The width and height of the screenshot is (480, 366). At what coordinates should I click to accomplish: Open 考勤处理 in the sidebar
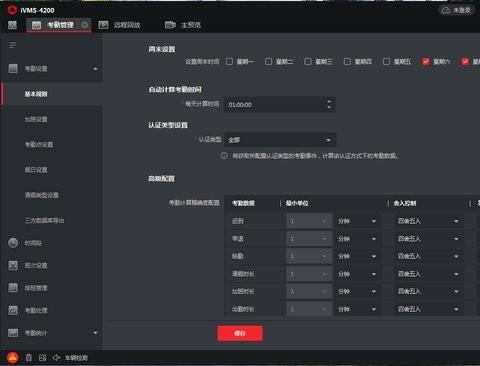coord(36,310)
